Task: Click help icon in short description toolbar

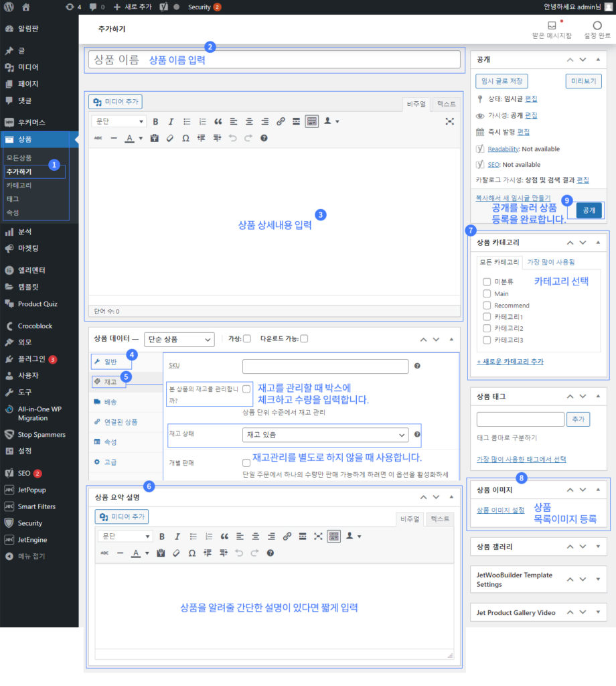Action: click(x=271, y=553)
